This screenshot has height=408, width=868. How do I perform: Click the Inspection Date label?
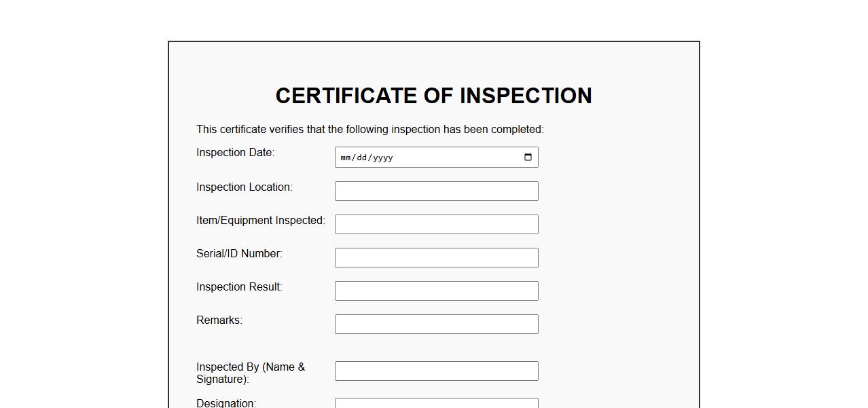[235, 153]
